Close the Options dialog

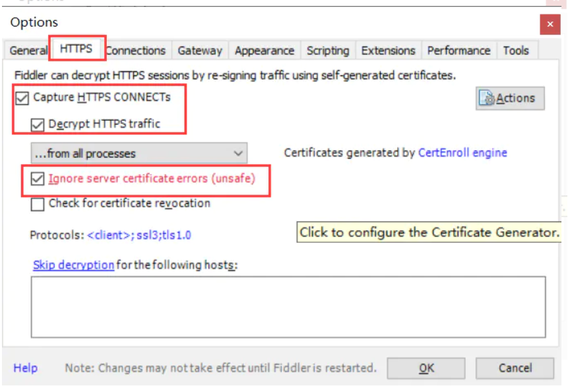point(550,24)
